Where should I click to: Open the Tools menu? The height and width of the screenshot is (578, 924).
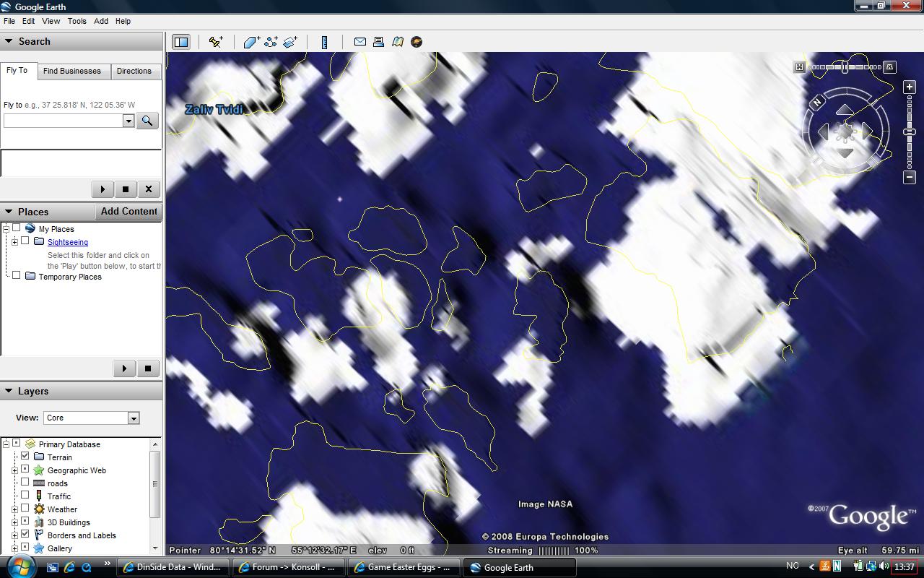(77, 21)
